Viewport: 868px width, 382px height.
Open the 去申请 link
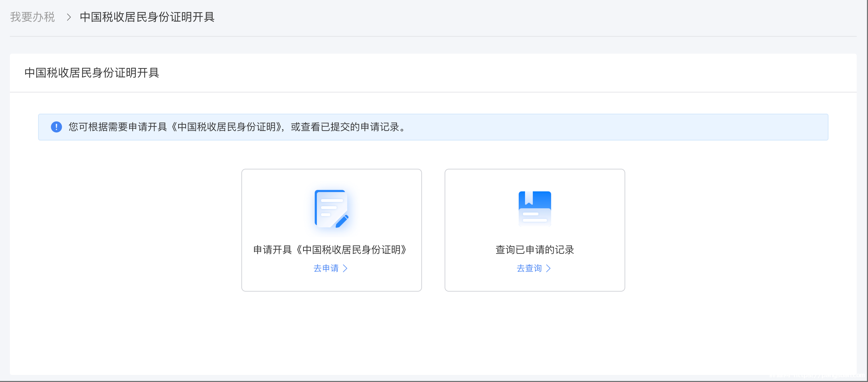tap(326, 268)
